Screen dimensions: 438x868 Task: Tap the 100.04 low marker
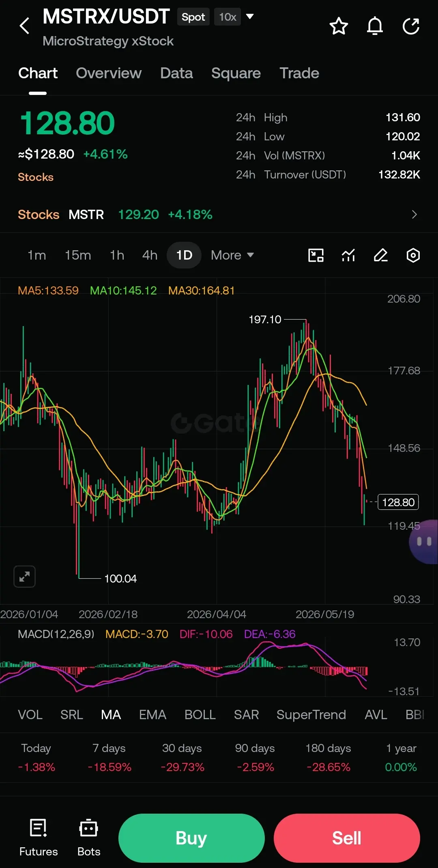coord(120,578)
